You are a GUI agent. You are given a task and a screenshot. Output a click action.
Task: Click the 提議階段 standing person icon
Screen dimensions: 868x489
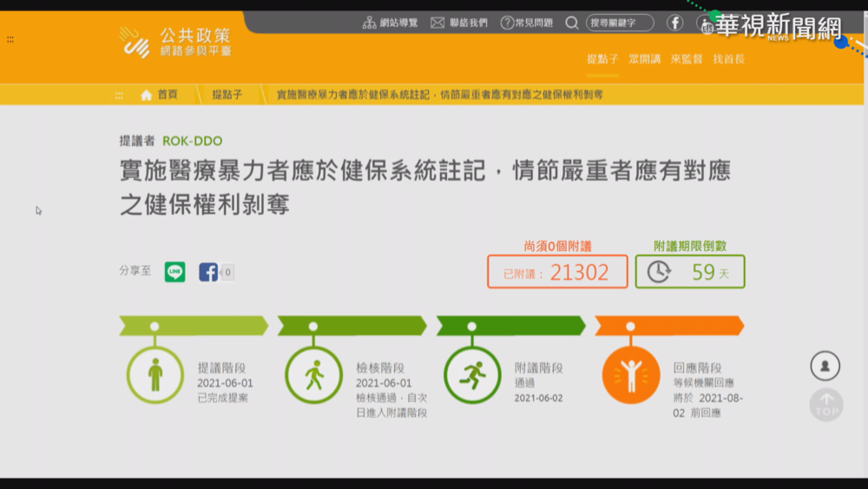(155, 375)
